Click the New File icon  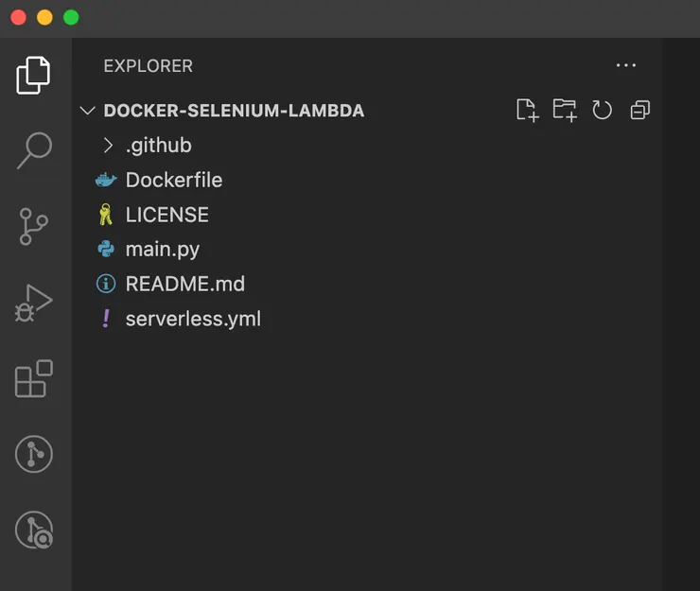point(527,111)
